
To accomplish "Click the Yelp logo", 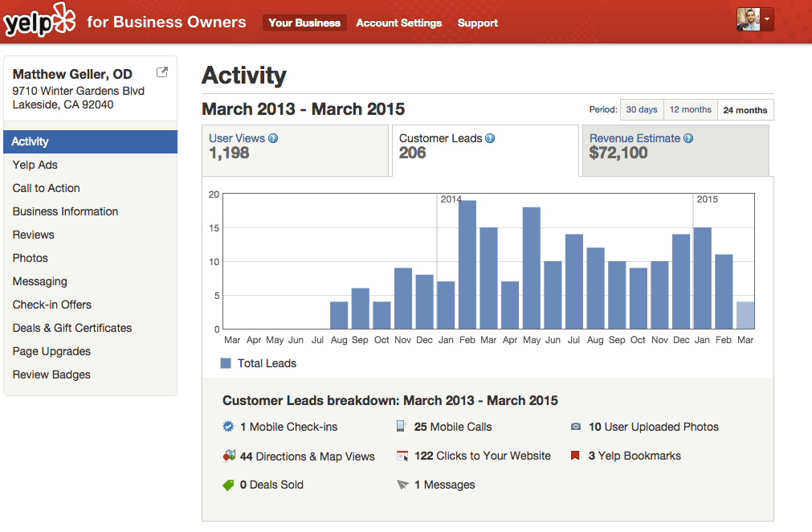I will (x=39, y=21).
